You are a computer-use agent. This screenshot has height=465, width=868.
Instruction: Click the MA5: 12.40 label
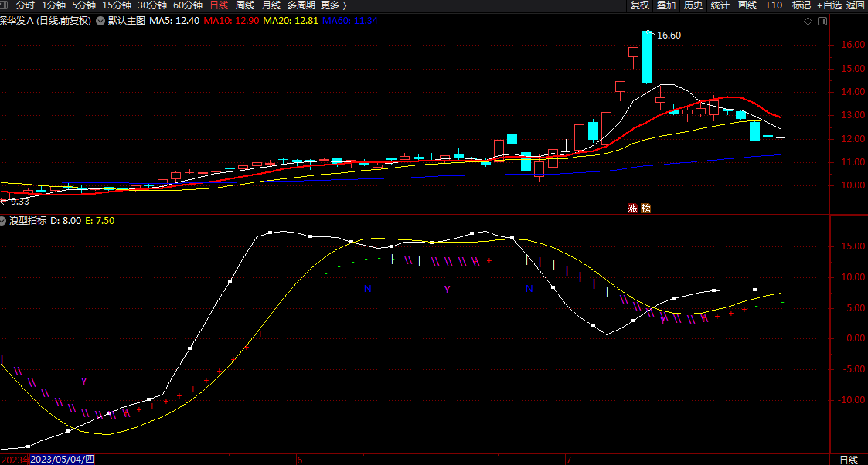pos(175,21)
